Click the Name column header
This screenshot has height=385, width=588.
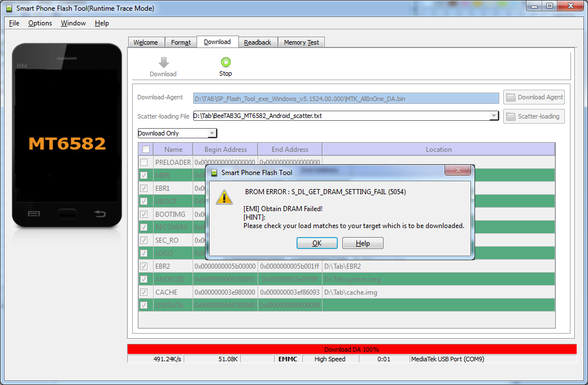click(173, 149)
